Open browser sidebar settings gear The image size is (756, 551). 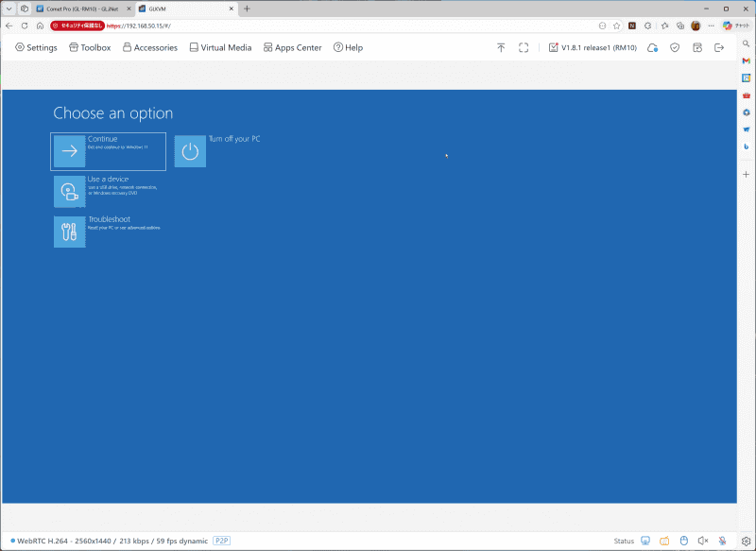click(x=746, y=541)
